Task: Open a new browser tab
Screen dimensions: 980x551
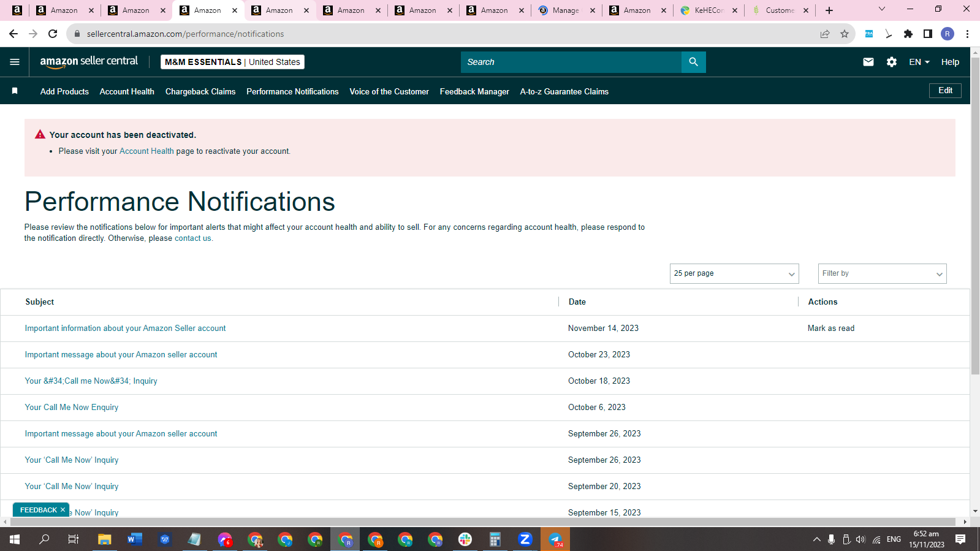Action: (x=829, y=10)
